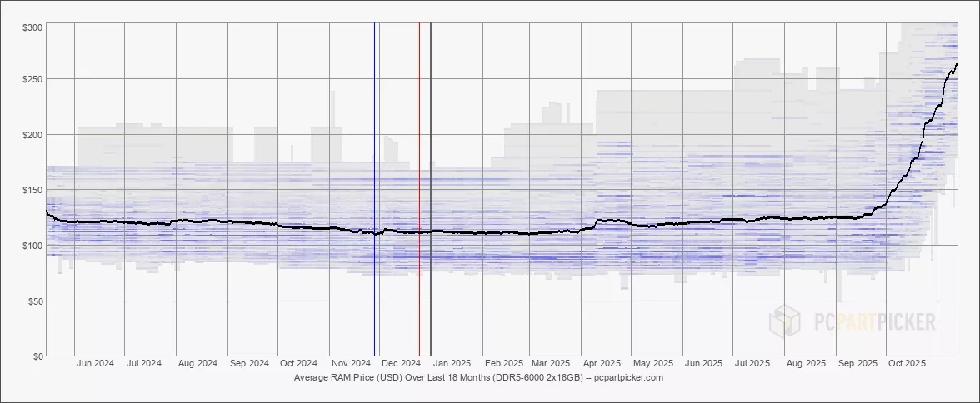Click the $50 y-axis label
980x403 pixels.
point(35,301)
